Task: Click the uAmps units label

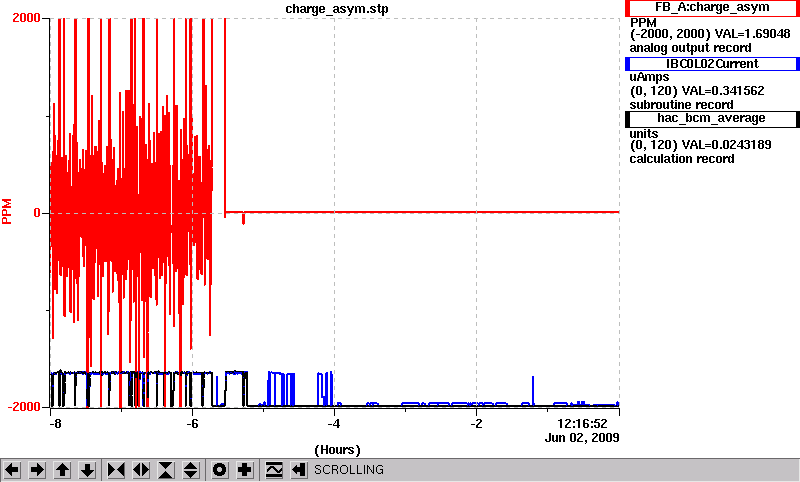Action: (649, 77)
